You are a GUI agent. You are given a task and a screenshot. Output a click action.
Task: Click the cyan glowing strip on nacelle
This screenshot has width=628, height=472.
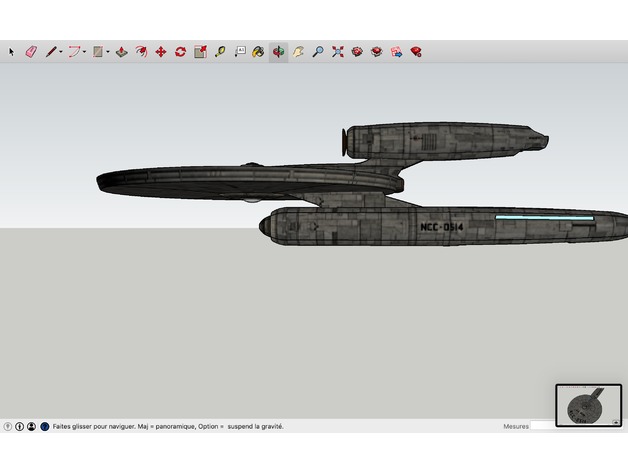pyautogui.click(x=544, y=218)
